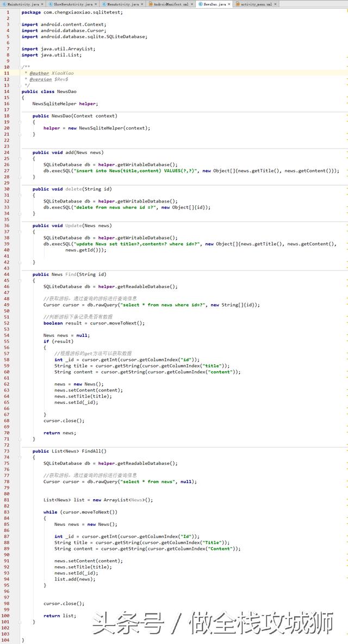This screenshot has height=644, width=348.
Task: Switch to the MainActivity.java tab
Action: coord(23,4)
